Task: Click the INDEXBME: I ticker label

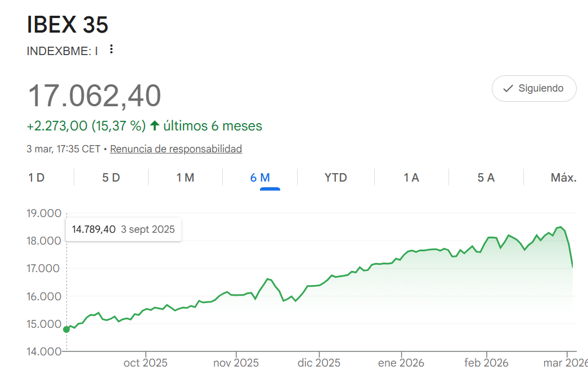Action: click(62, 51)
